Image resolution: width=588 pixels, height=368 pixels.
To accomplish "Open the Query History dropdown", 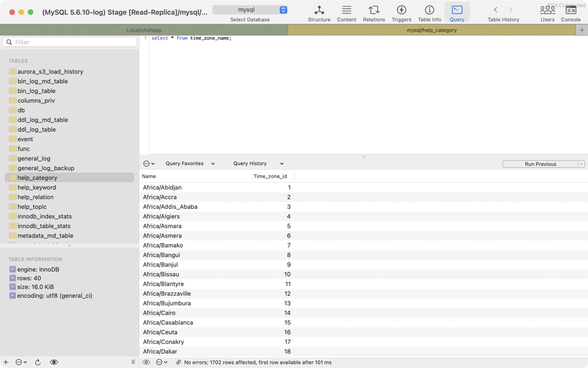I will tap(258, 164).
